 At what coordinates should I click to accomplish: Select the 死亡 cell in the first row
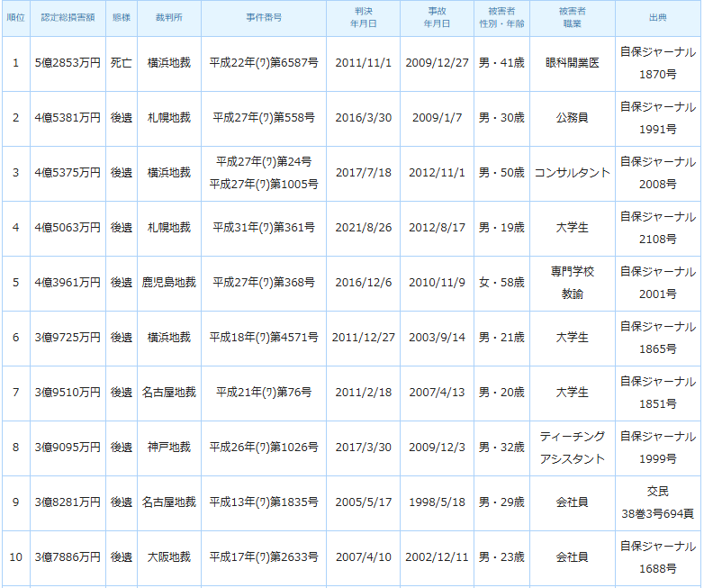tap(121, 63)
